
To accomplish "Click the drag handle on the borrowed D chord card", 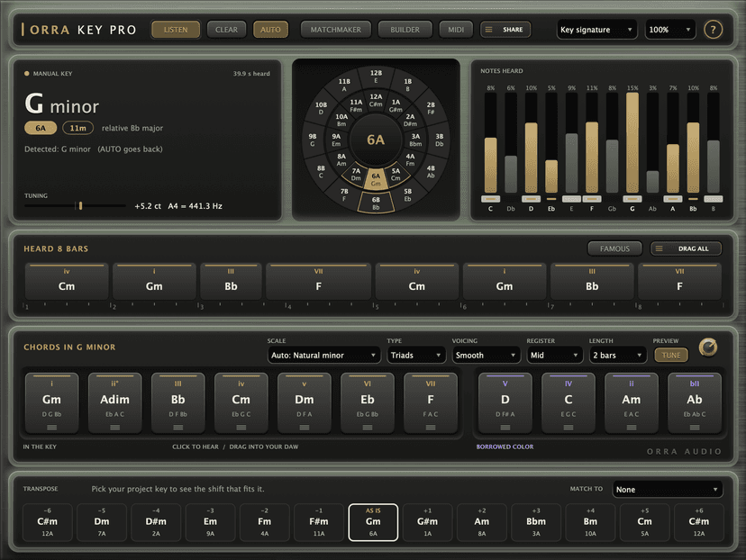I will click(505, 428).
